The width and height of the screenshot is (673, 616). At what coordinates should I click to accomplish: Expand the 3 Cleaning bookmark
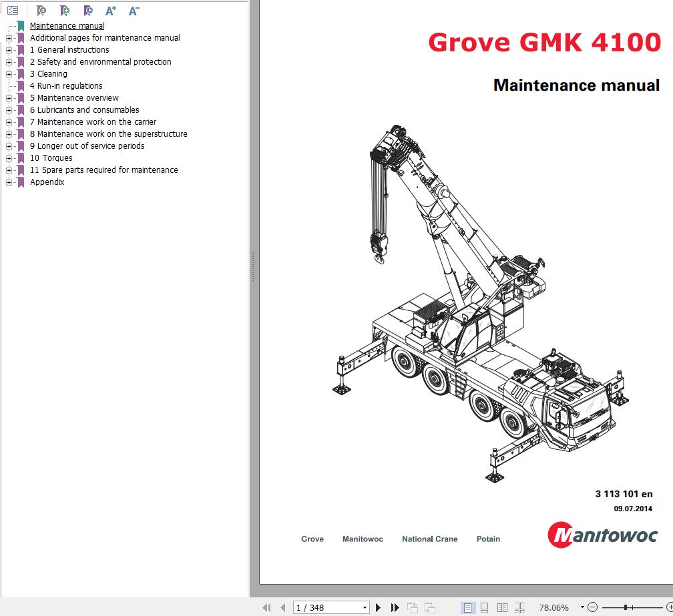pyautogui.click(x=9, y=74)
